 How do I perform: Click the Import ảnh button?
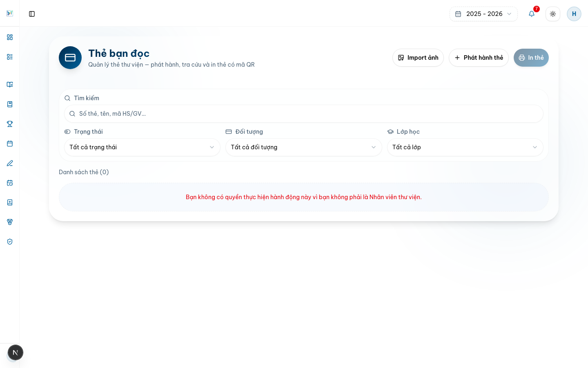418,58
